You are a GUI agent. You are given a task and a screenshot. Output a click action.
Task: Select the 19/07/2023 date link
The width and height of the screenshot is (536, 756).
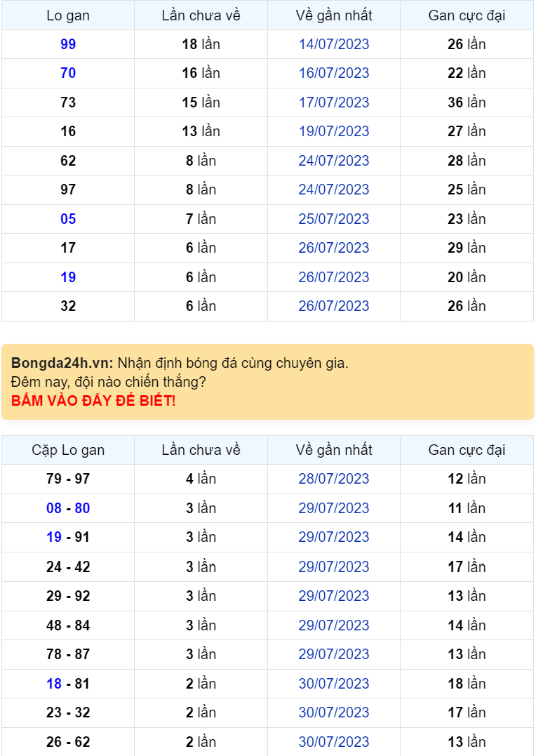coord(333,131)
